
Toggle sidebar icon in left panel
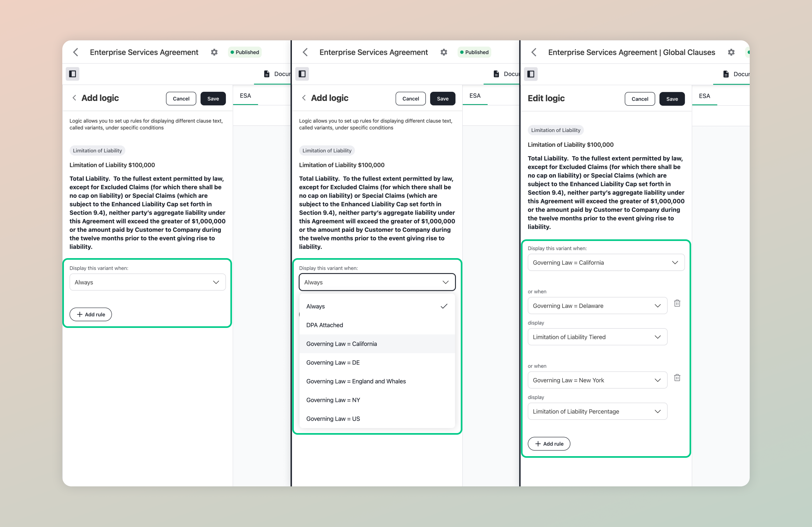(73, 74)
